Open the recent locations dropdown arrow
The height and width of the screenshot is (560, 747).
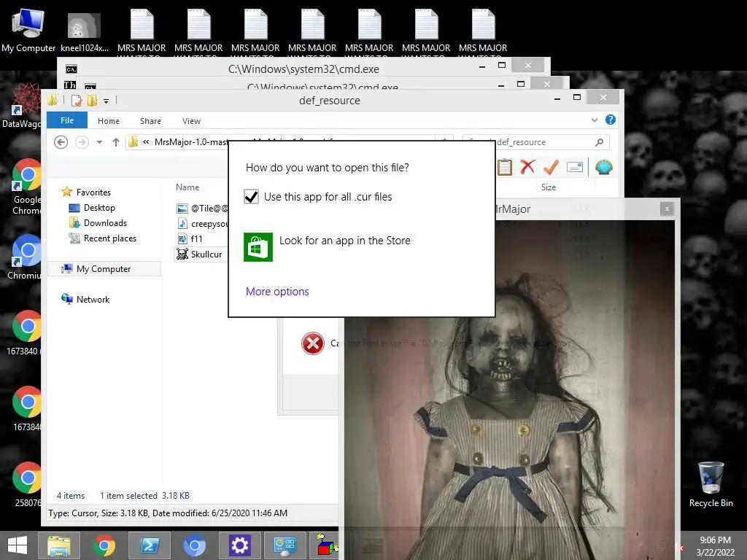point(99,142)
